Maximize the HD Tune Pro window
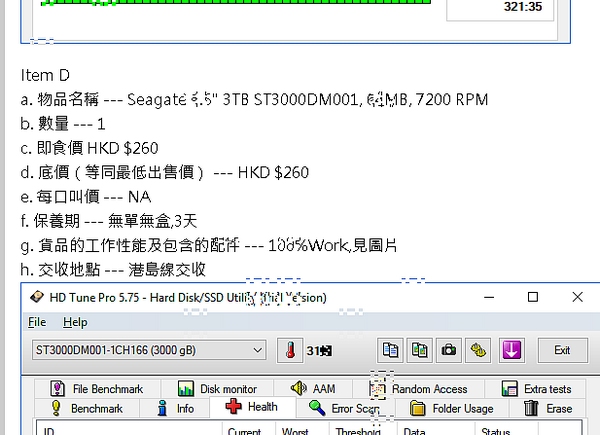This screenshot has height=435, width=600. point(533,297)
